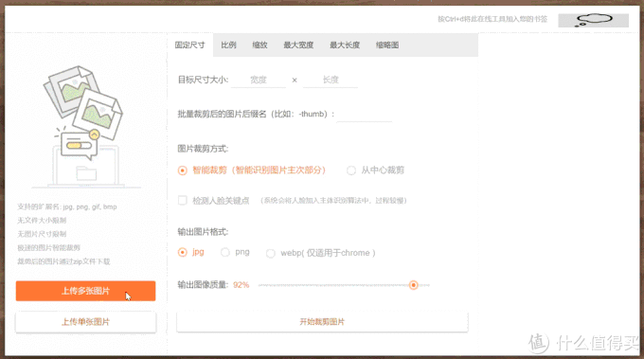This screenshot has height=359, width=644.
Task: Select webp output format option
Action: point(270,254)
